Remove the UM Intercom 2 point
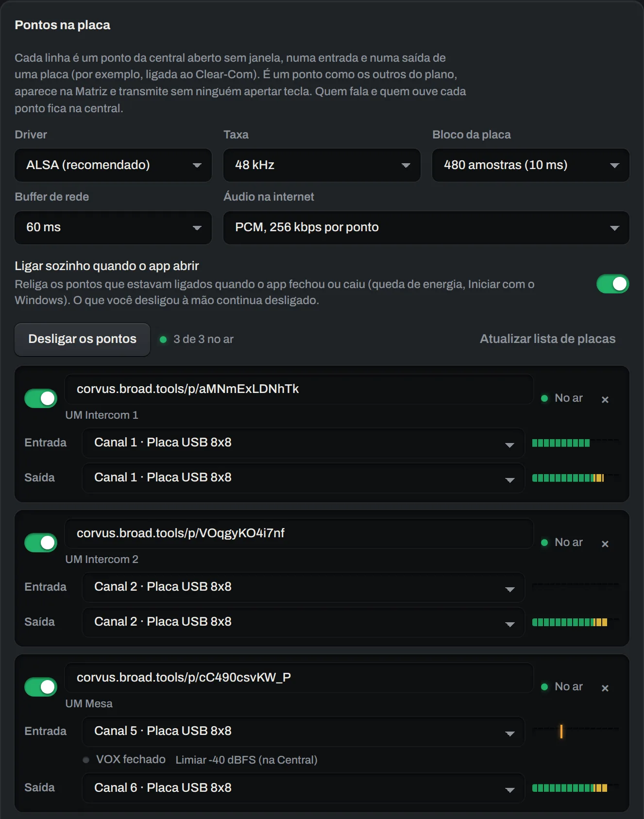 tap(605, 544)
